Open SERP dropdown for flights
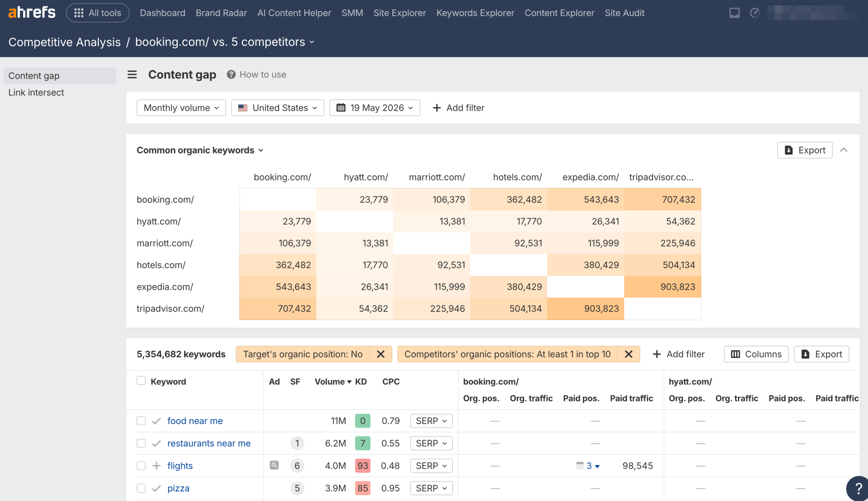Screen dimensions: 868x501 [x=431, y=465]
